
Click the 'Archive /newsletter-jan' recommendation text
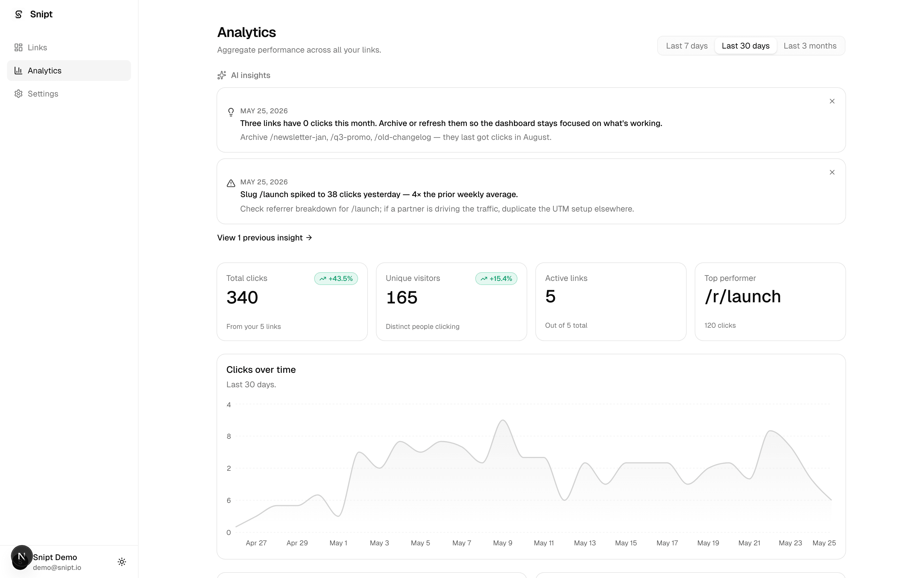pyautogui.click(x=396, y=137)
